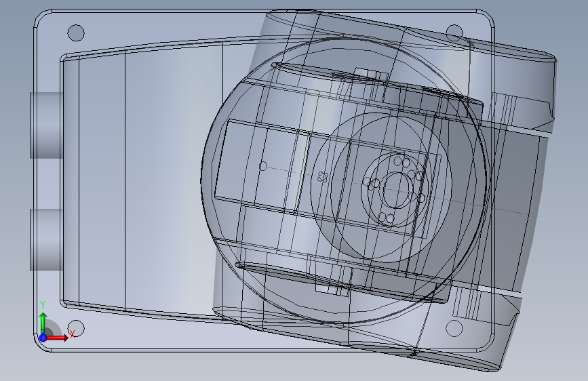Select the central oval bore of the hub flange
Image resolution: width=588 pixels, height=381 pixels.
(397, 190)
